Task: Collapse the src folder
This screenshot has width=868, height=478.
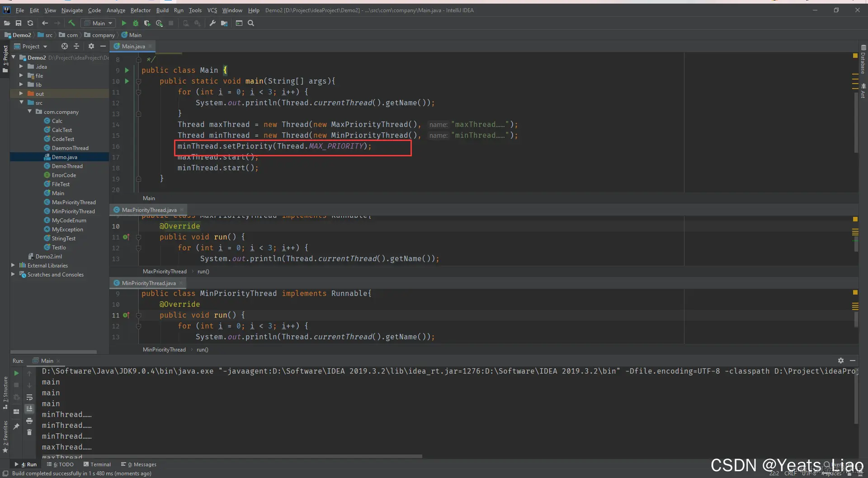Action: pyautogui.click(x=21, y=103)
